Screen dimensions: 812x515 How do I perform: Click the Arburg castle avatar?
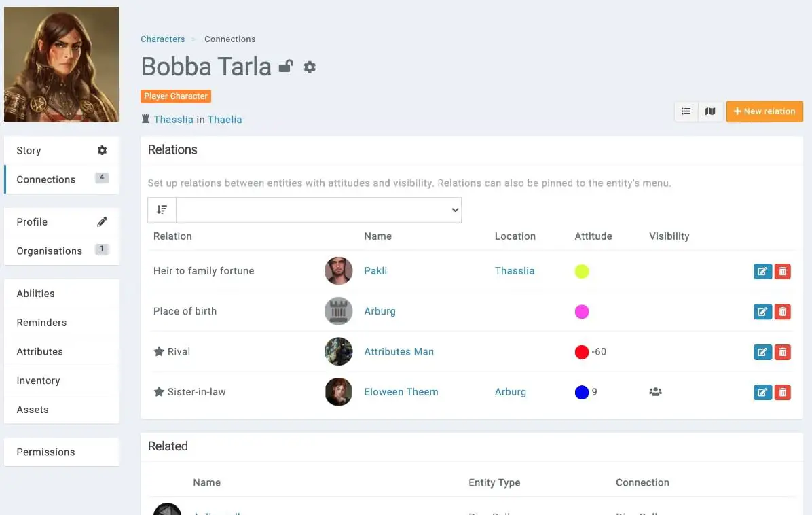coord(338,311)
